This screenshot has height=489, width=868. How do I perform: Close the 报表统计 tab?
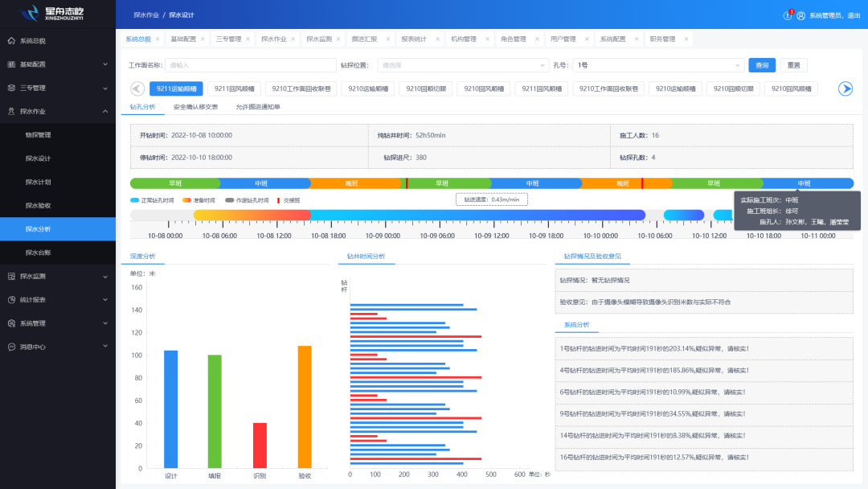pyautogui.click(x=438, y=39)
